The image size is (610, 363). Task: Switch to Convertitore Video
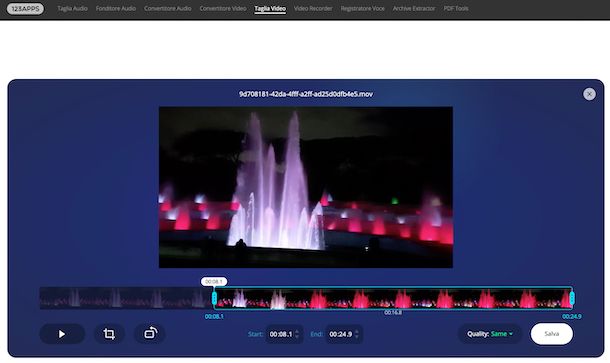coord(223,9)
